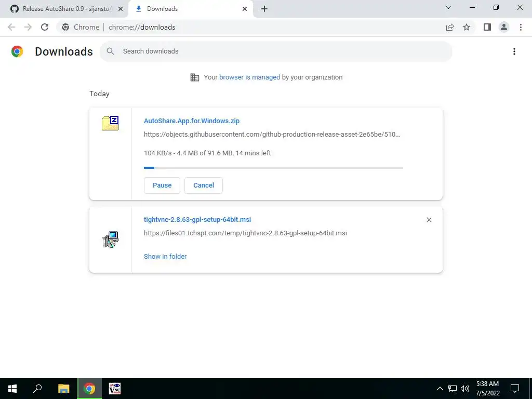Share this page via the share icon
532x399 pixels.
pos(450,27)
